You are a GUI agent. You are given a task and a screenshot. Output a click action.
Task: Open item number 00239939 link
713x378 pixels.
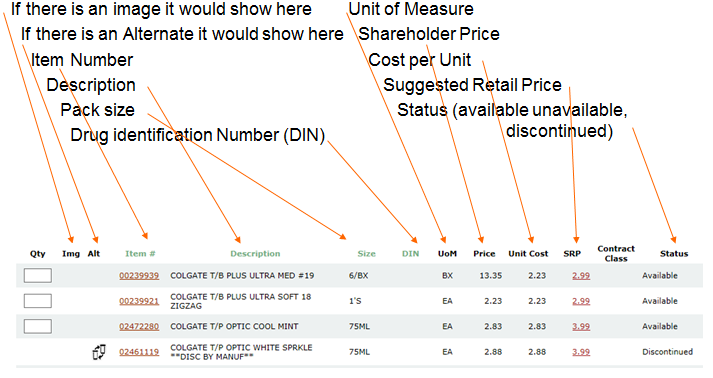(x=139, y=276)
